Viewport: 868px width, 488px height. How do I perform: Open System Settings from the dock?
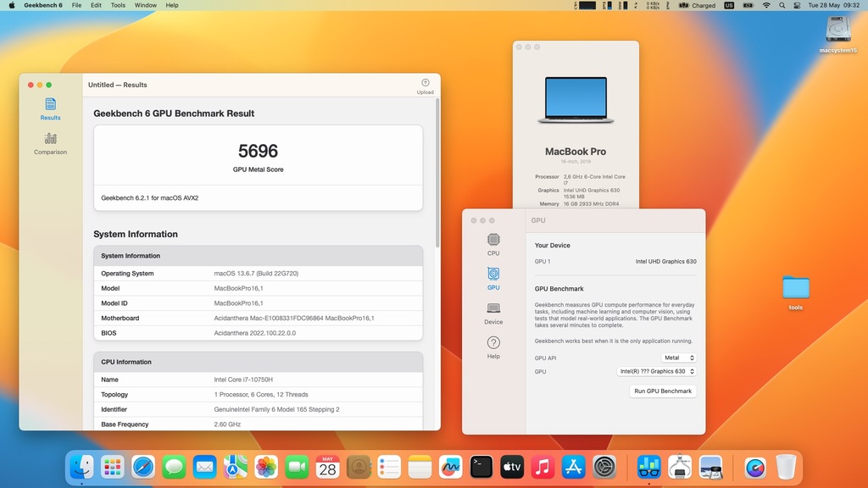pyautogui.click(x=604, y=468)
